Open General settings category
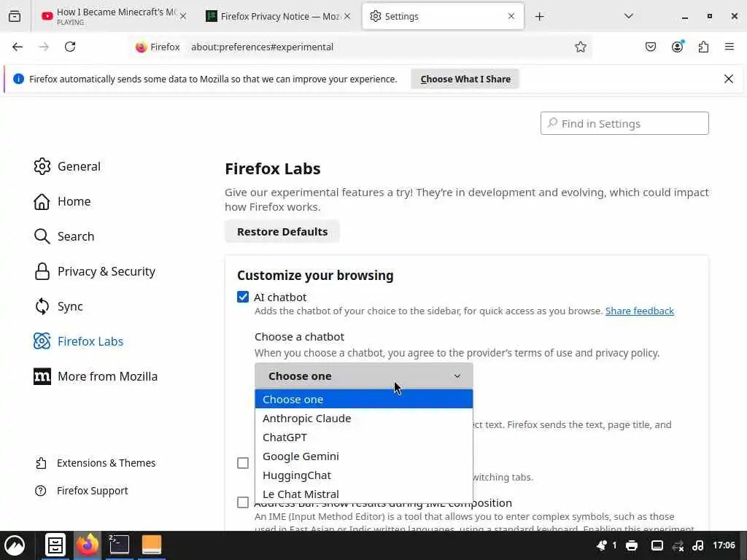The image size is (747, 560). tap(67, 166)
